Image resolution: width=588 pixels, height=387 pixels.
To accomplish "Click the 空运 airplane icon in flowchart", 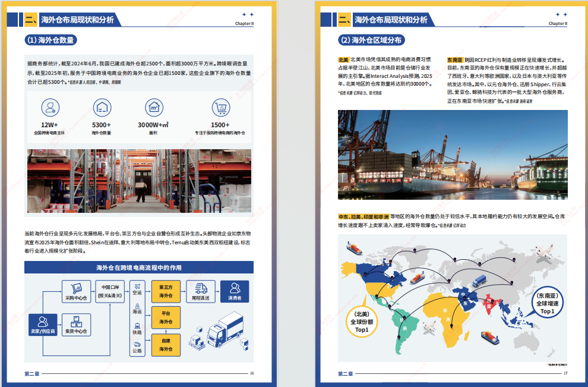I will point(137,290).
